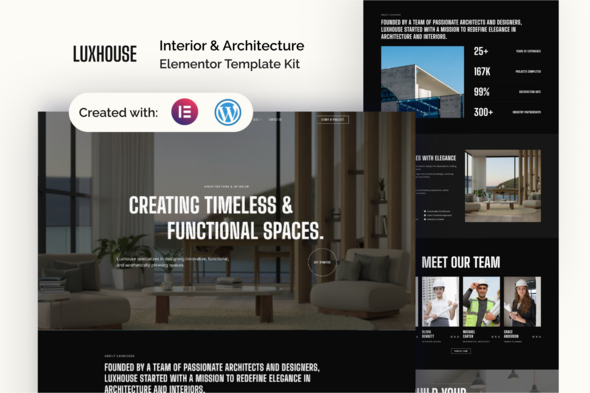Click the View All Team button
590x393 pixels.
[x=461, y=351]
